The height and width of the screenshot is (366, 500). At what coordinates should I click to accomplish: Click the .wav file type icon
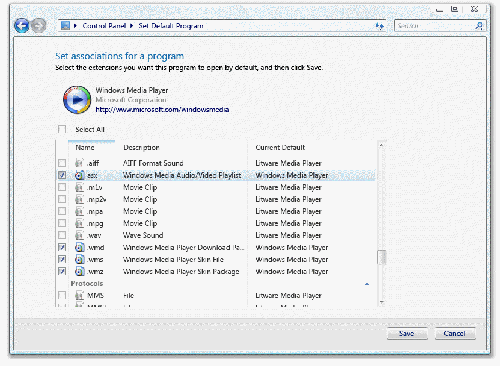pos(79,235)
